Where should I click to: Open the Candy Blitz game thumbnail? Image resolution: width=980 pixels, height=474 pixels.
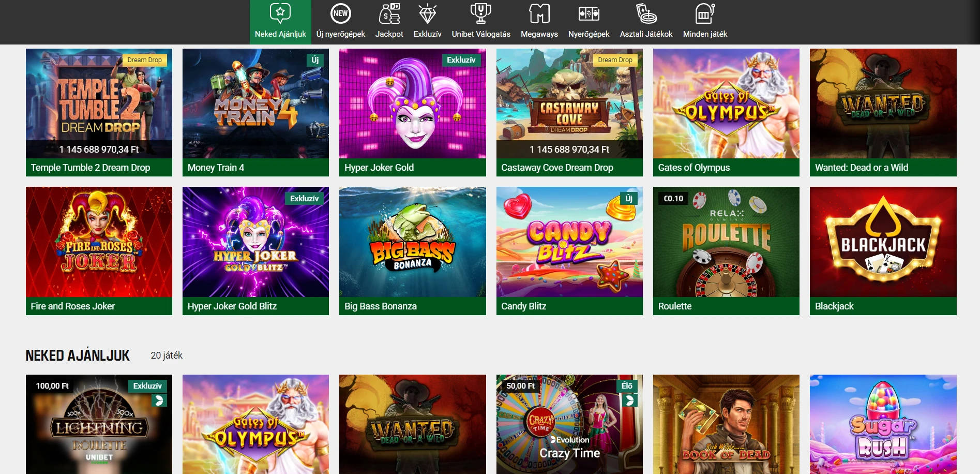pos(569,242)
